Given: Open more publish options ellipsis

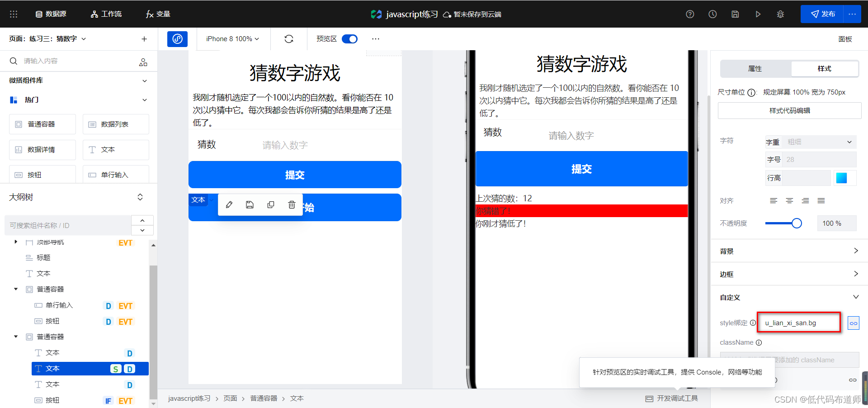Looking at the screenshot, I should tap(852, 14).
